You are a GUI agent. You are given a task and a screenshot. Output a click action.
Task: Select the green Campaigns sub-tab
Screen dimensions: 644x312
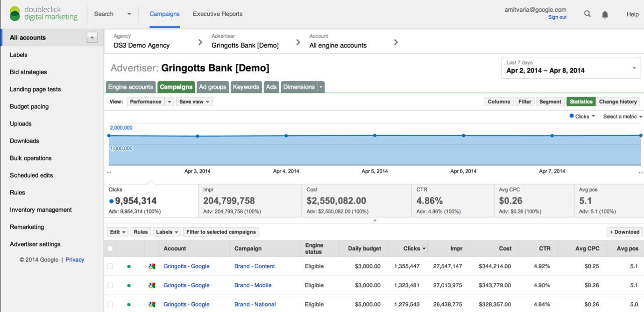(176, 87)
